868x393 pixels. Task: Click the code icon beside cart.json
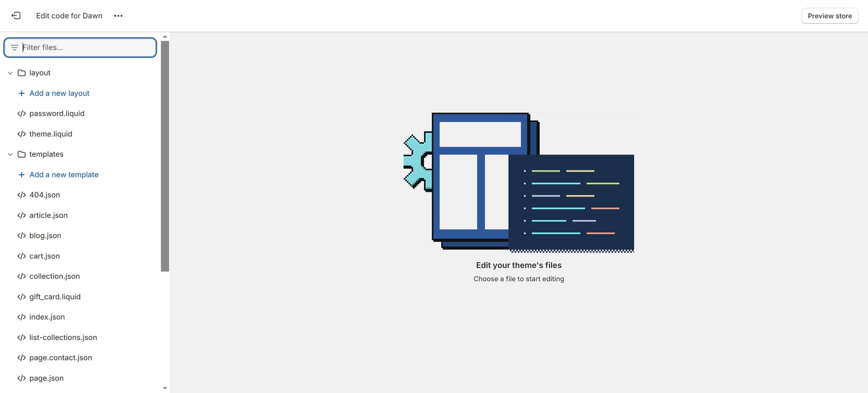click(x=21, y=256)
